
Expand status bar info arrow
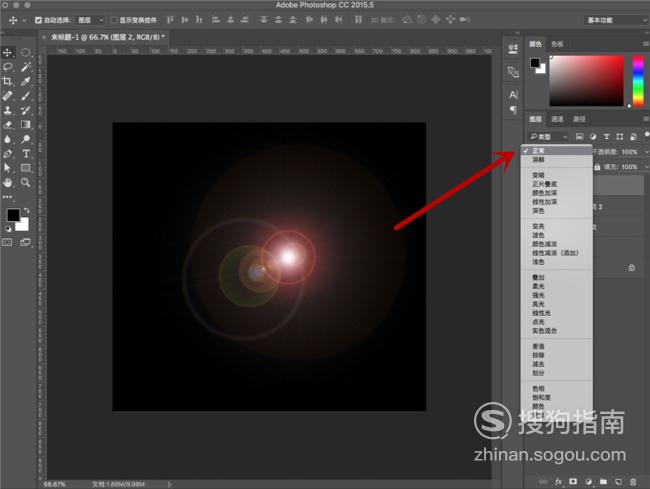pyautogui.click(x=169, y=484)
